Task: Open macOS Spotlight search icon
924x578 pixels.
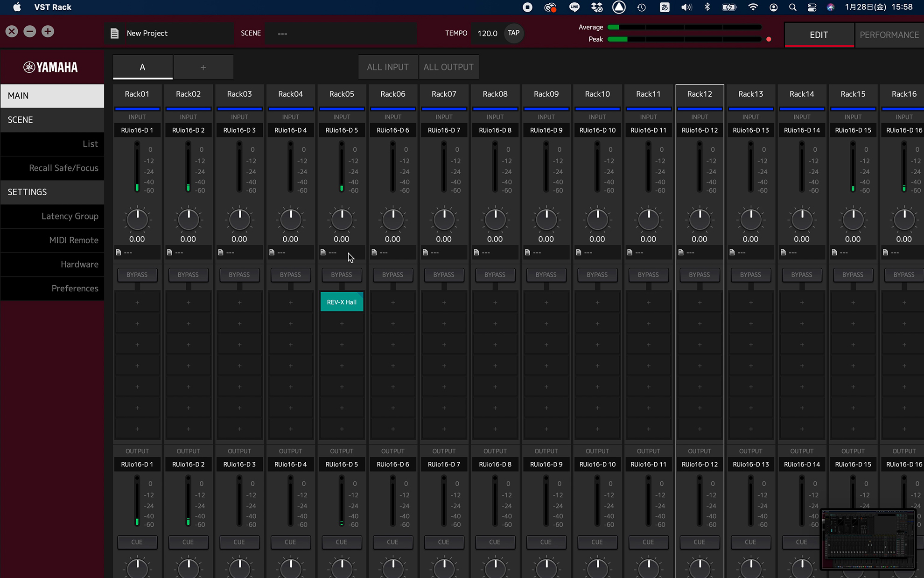Action: click(792, 7)
